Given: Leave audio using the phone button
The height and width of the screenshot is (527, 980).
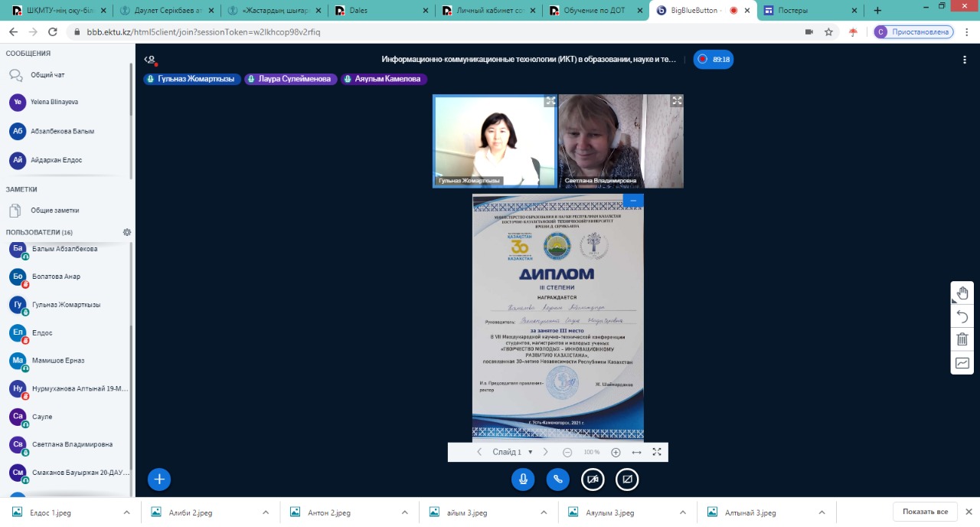Looking at the screenshot, I should point(558,480).
